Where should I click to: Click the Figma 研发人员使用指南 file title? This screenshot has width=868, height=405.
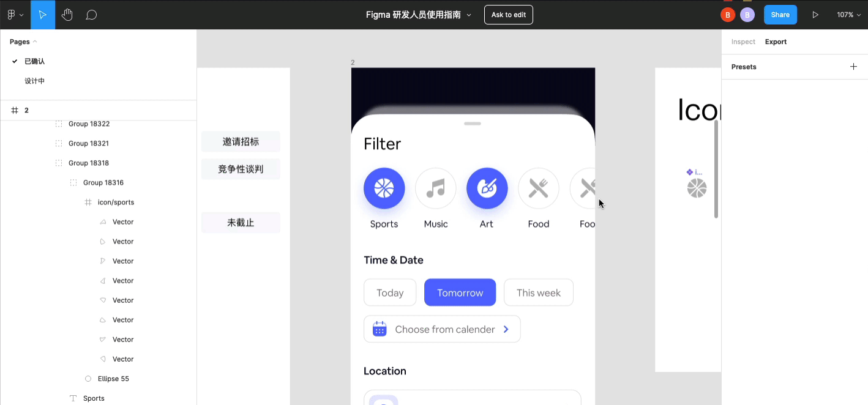413,15
